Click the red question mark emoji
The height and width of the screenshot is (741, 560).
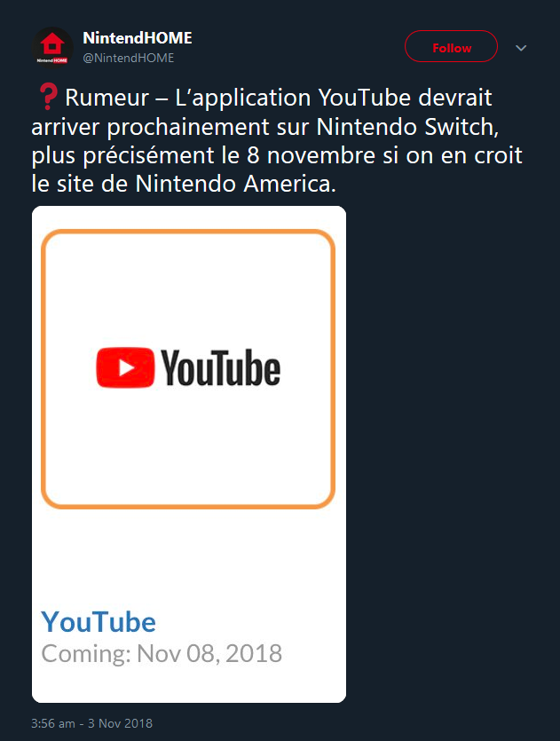click(48, 97)
